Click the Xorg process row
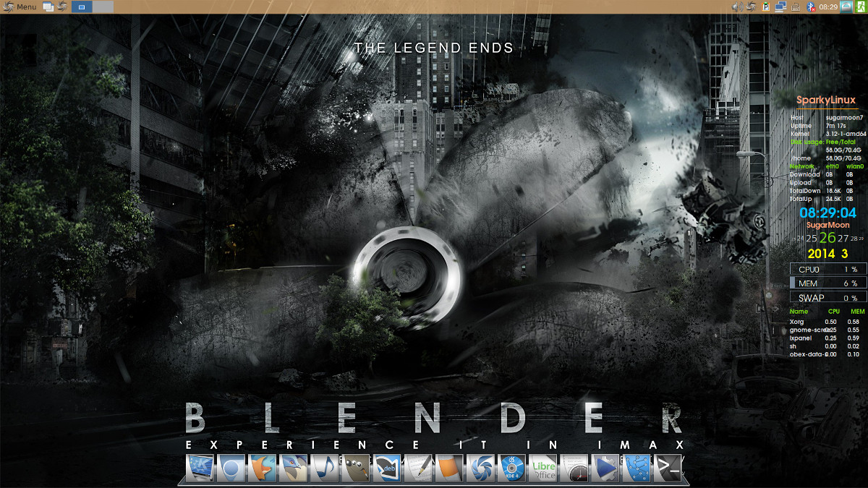 click(825, 322)
